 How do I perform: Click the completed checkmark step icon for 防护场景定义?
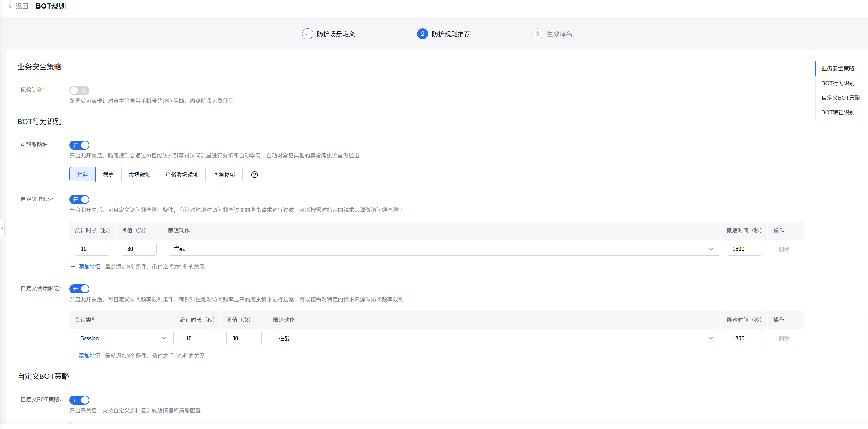click(307, 34)
